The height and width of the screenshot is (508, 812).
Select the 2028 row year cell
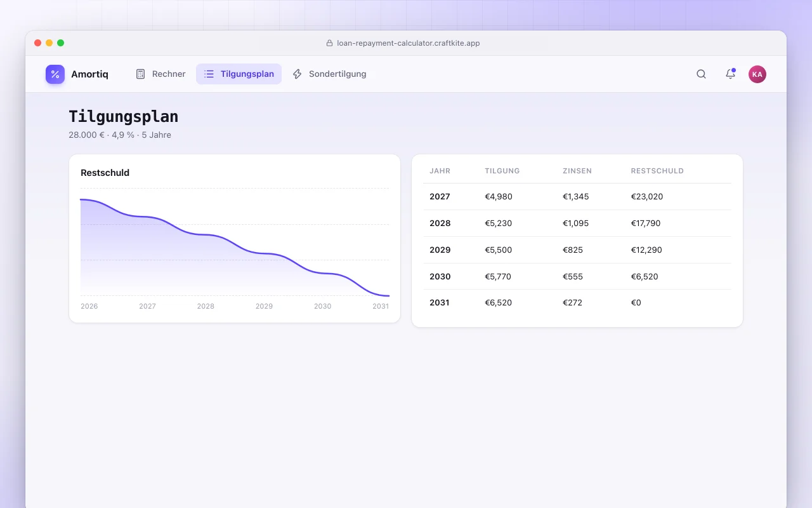[x=440, y=224]
